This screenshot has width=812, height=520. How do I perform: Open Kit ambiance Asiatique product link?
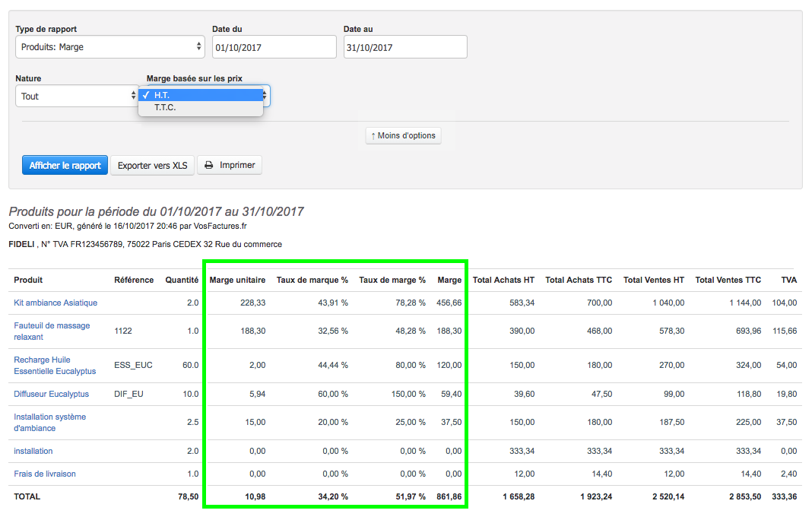56,303
